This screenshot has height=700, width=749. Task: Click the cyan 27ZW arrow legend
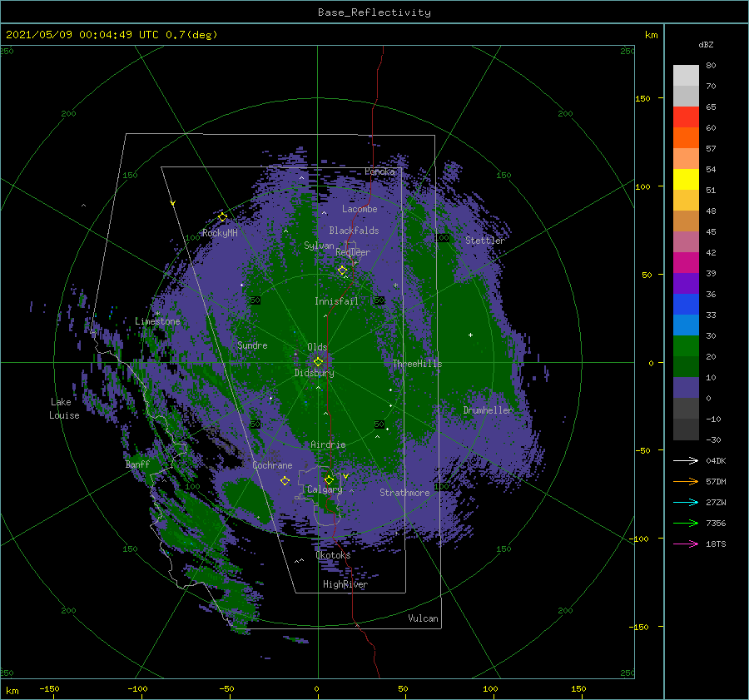[686, 502]
